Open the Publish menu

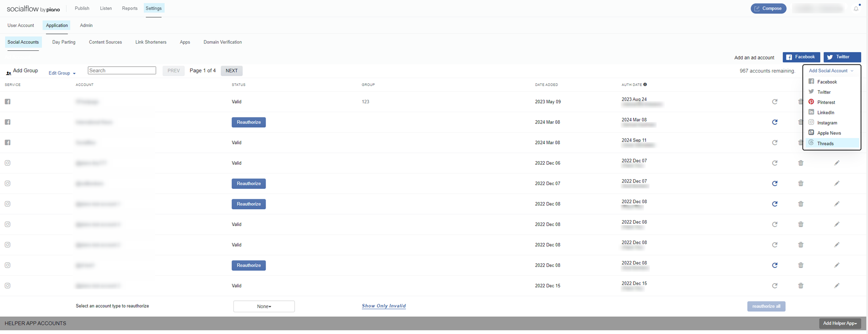coord(82,8)
